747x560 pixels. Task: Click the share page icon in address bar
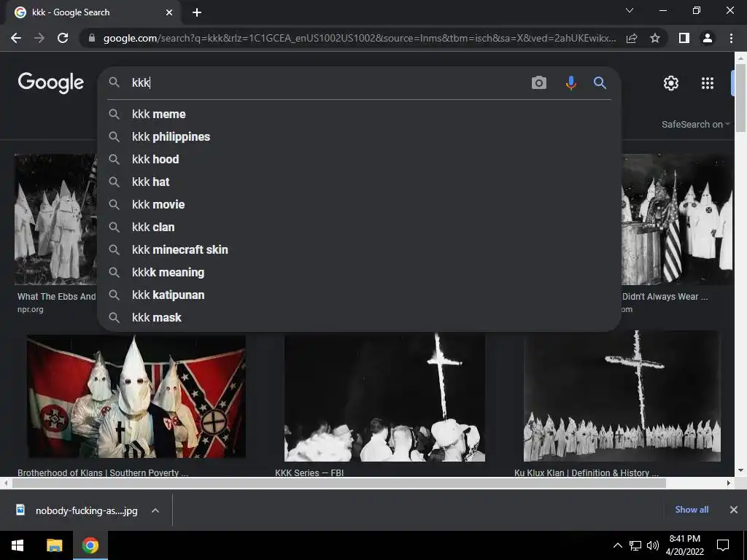[x=632, y=38]
